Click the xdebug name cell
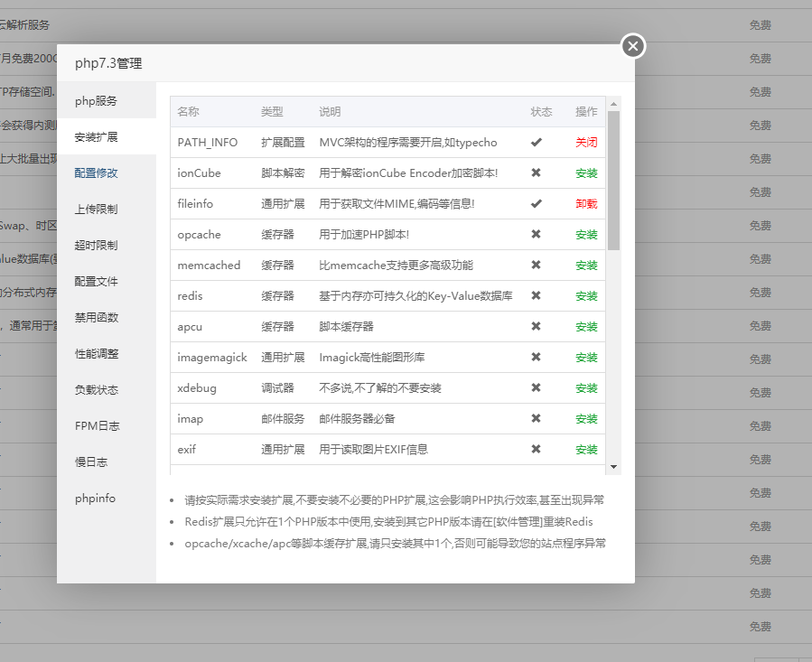 [x=197, y=388]
